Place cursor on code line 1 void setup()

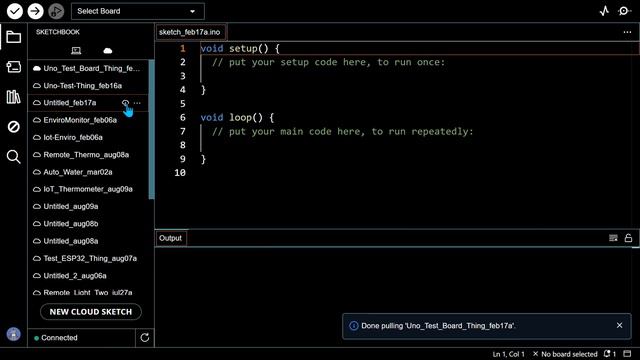pos(240,49)
